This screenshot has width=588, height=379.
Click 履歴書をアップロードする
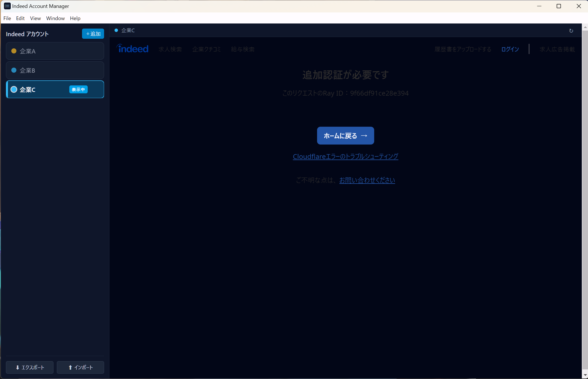click(x=463, y=49)
